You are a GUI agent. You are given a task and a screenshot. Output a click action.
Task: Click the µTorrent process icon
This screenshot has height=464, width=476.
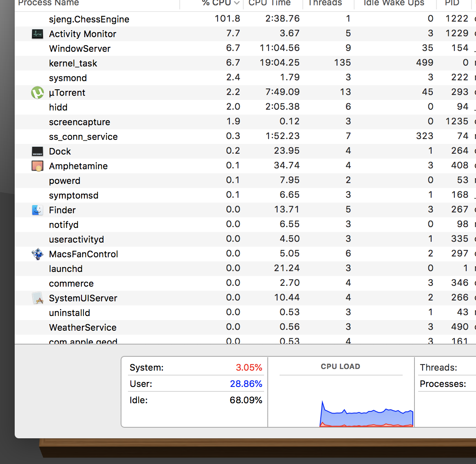(x=37, y=93)
